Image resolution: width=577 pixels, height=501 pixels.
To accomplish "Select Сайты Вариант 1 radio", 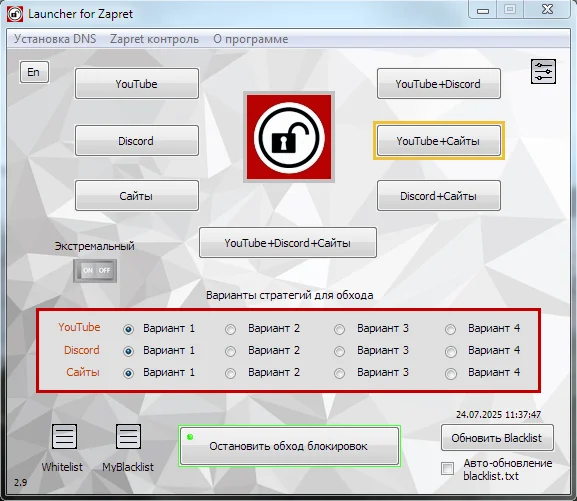I will (x=128, y=374).
